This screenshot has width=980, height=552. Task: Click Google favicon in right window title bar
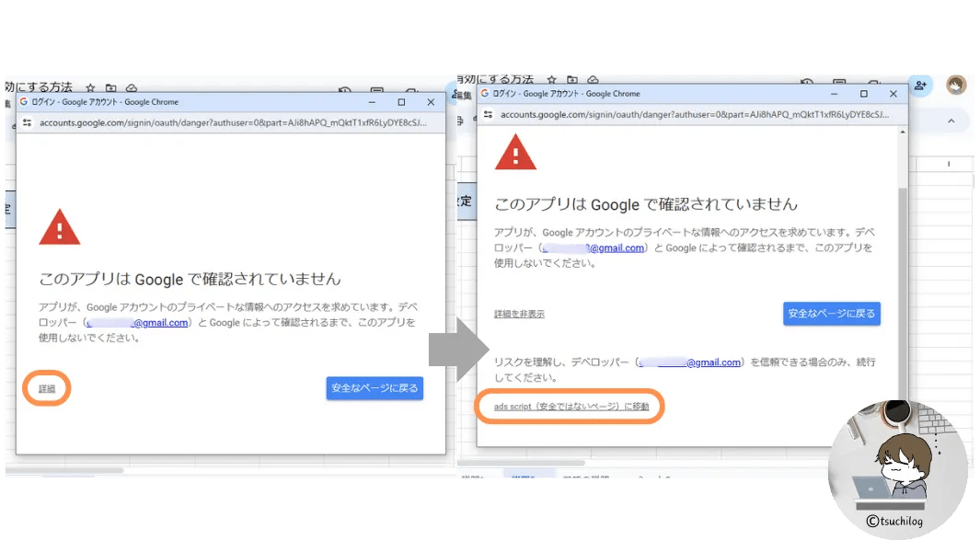pos(484,94)
